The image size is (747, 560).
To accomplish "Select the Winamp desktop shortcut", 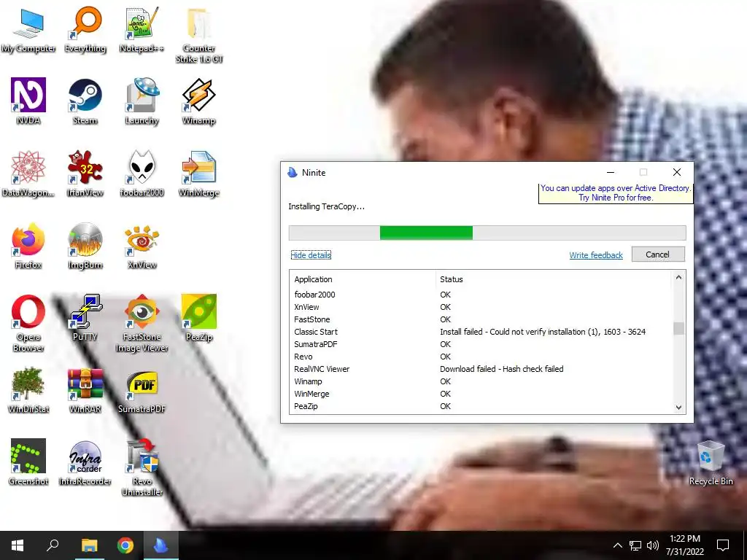I will click(198, 101).
